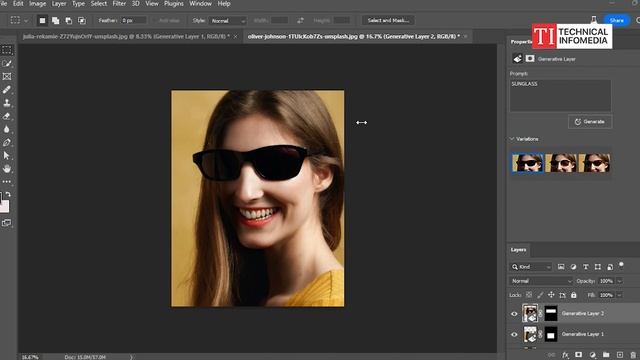The width and height of the screenshot is (640, 360).
Task: Open the 3D menu
Action: point(136,4)
